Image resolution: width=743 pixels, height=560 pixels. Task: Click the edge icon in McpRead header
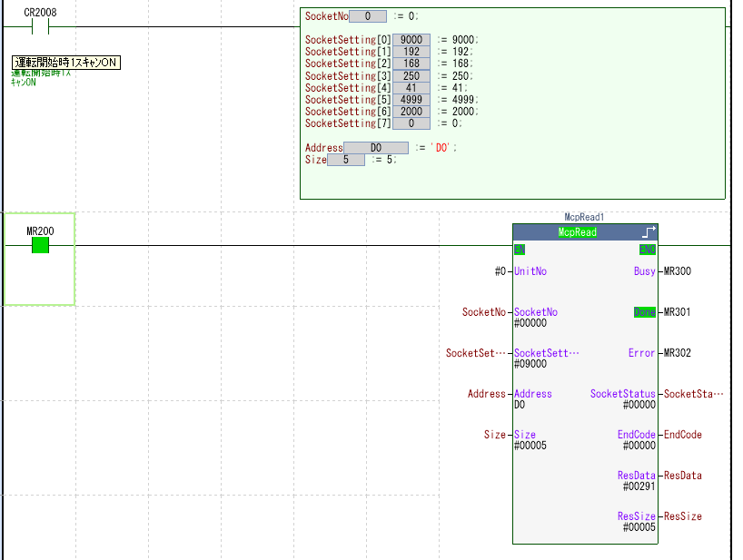coord(648,232)
